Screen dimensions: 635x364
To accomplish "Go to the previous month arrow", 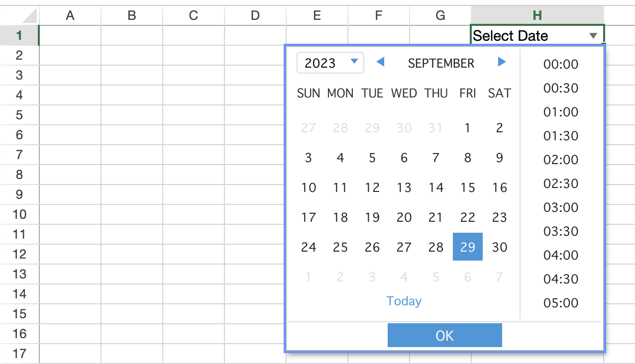I will click(x=380, y=62).
